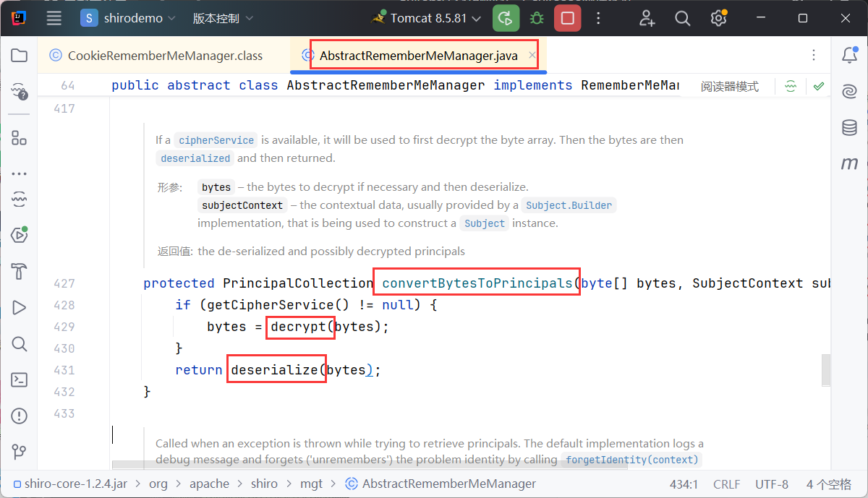
Task: Open the Database tool window
Action: [x=849, y=128]
